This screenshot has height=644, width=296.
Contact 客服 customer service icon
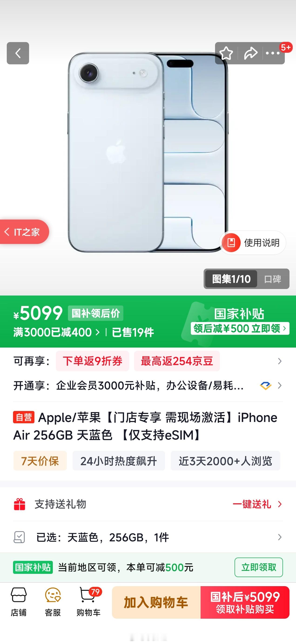click(53, 602)
